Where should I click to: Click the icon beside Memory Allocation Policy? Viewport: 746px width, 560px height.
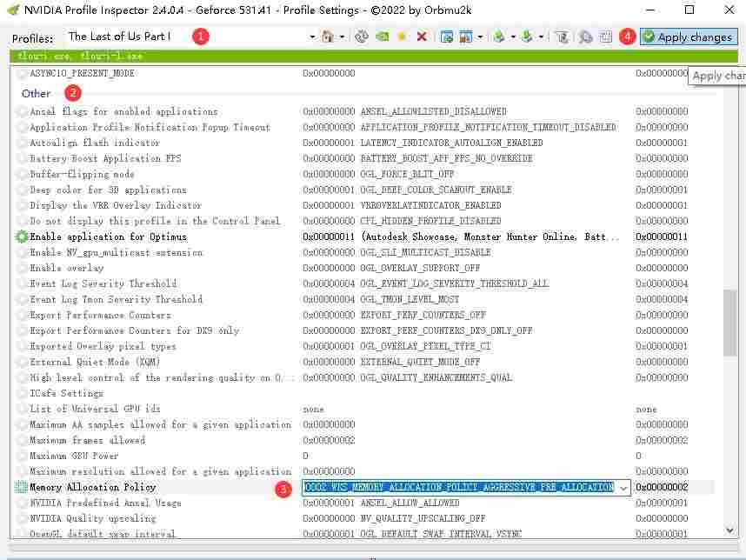(x=22, y=487)
